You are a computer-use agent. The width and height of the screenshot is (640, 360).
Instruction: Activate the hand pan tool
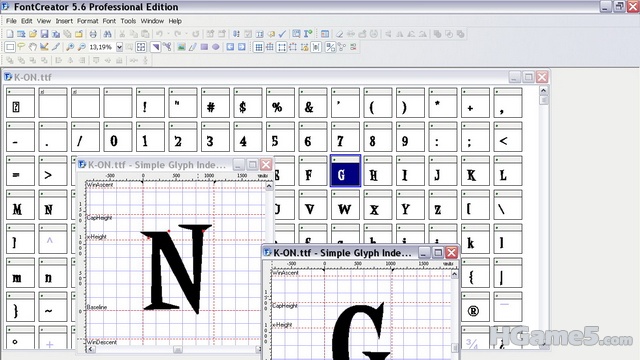[x=33, y=47]
